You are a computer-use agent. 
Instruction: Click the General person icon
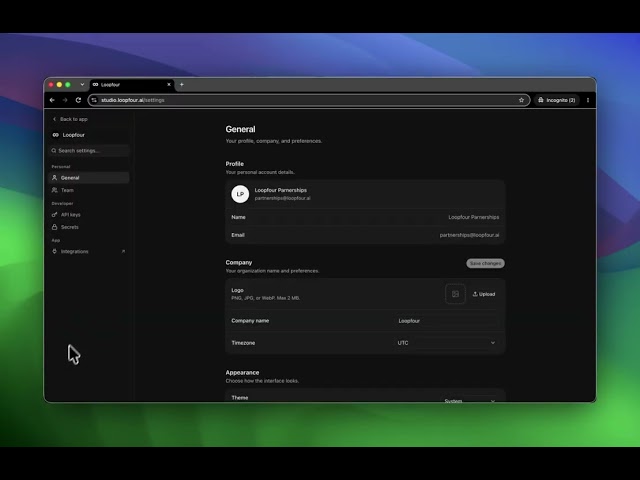click(x=54, y=178)
